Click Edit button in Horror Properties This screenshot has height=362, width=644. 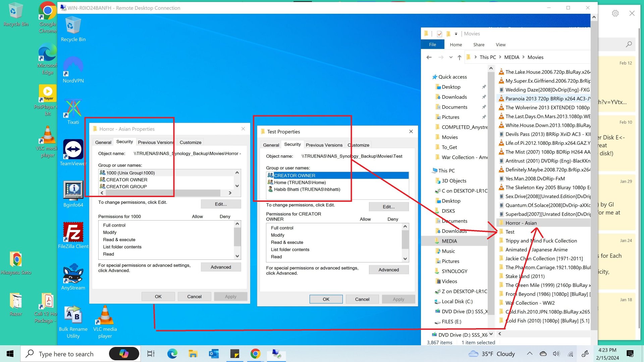tap(221, 204)
